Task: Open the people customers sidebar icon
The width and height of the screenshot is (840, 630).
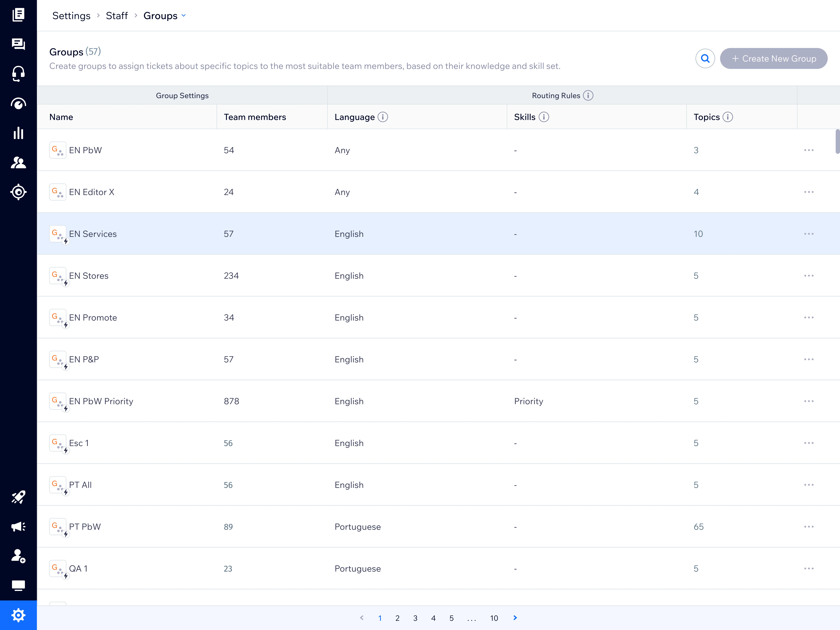Action: click(18, 163)
